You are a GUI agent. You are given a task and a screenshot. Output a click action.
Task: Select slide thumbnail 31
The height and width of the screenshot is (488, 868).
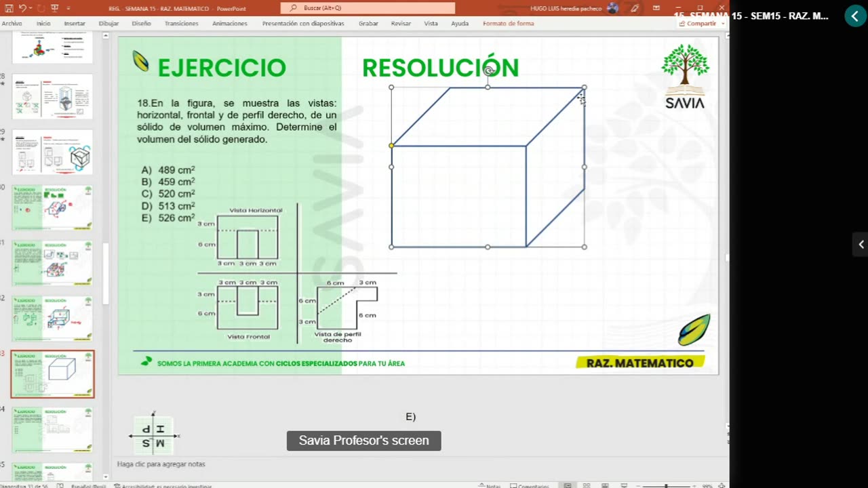click(x=52, y=263)
